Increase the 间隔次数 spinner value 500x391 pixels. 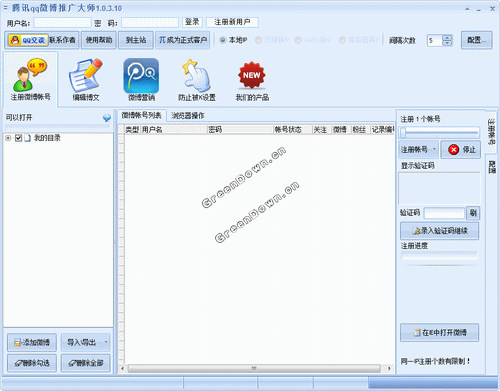tap(447, 38)
